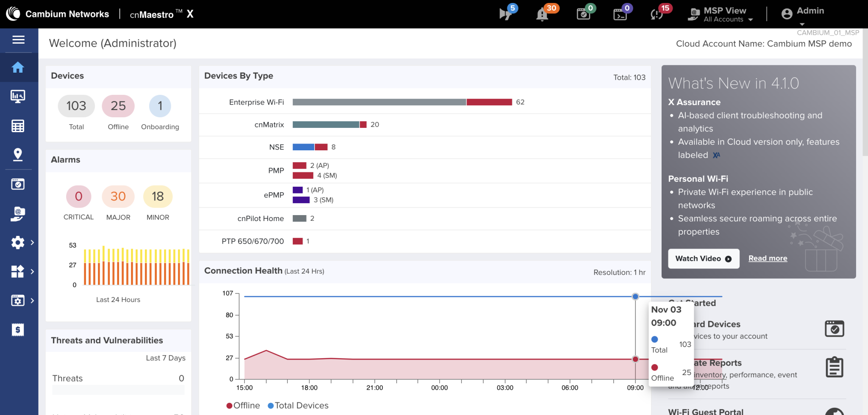Image resolution: width=868 pixels, height=415 pixels.
Task: Open the Home dashboard from the sidebar
Action: (x=18, y=68)
